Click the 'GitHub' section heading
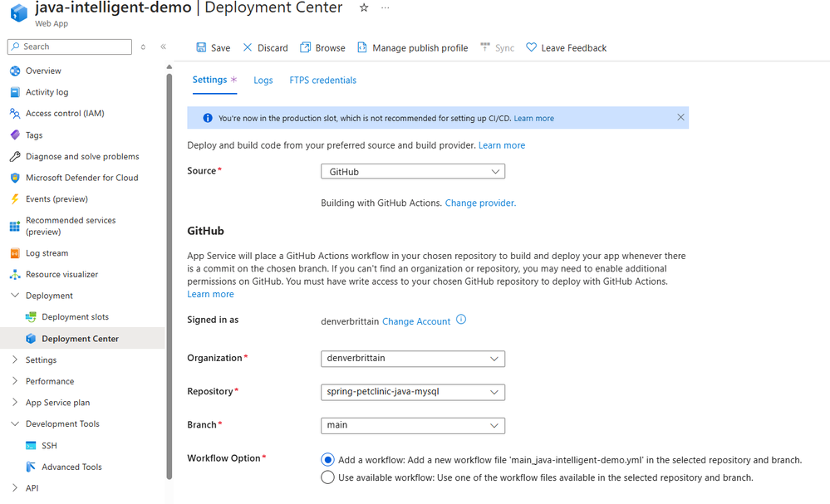 pos(205,231)
